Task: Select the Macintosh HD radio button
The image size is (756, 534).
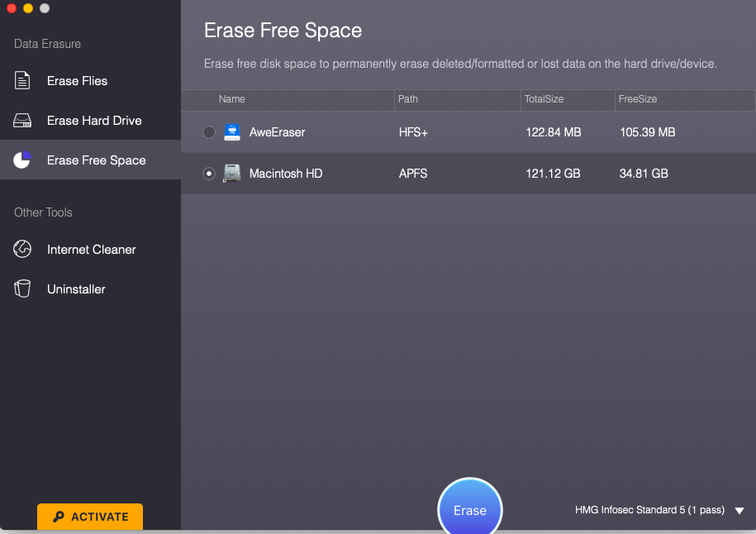Action: [209, 173]
